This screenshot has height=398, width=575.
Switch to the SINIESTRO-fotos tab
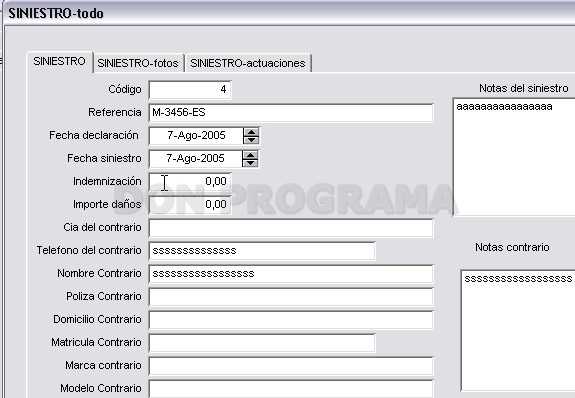point(138,63)
